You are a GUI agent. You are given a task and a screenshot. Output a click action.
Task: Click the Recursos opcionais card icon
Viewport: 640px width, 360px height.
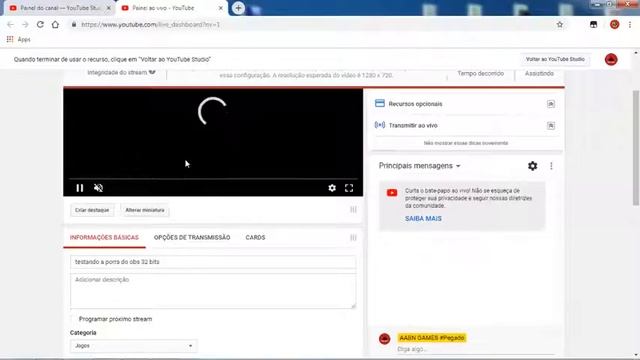click(380, 103)
